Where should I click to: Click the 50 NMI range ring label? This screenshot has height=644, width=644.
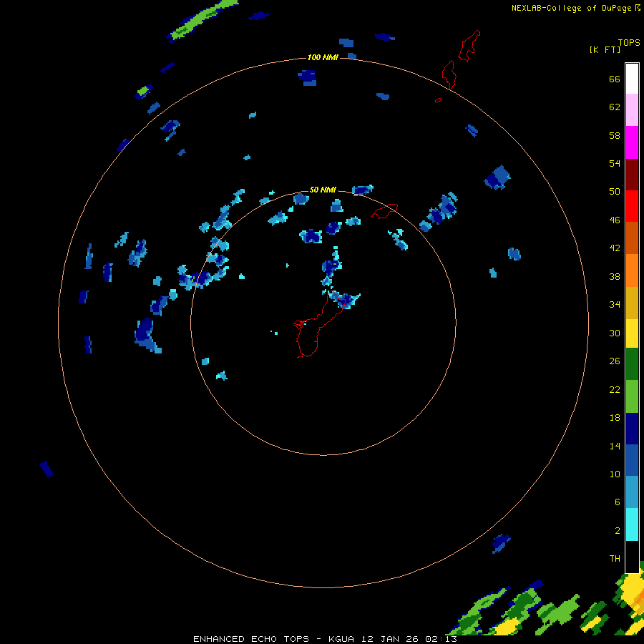pyautogui.click(x=323, y=190)
